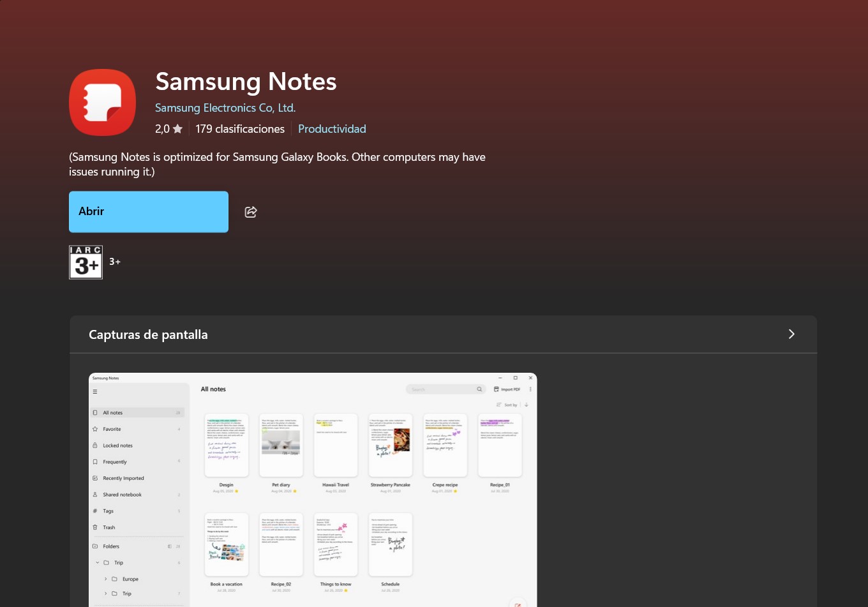The width and height of the screenshot is (868, 607).
Task: Open the Productividad category link
Action: pyautogui.click(x=332, y=129)
